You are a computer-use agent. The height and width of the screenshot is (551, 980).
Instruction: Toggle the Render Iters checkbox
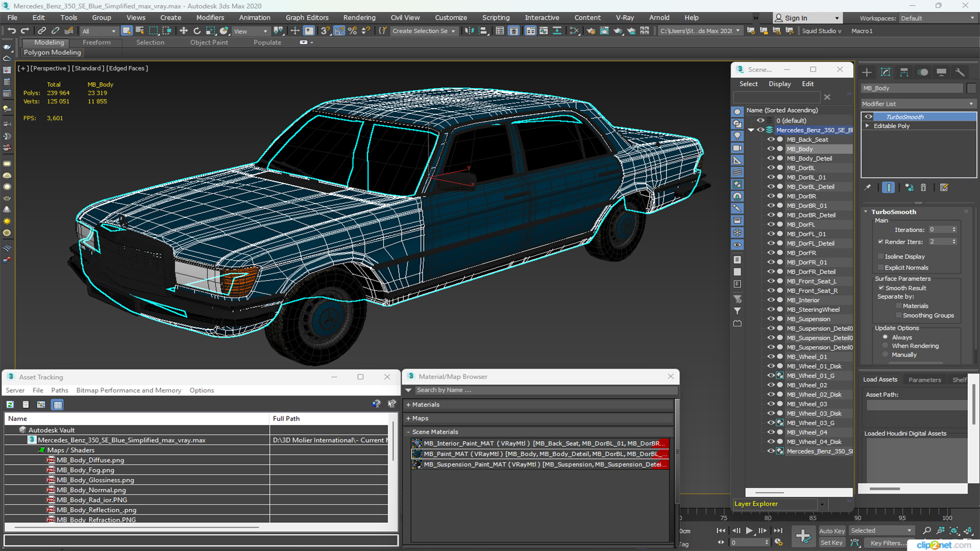(x=880, y=242)
